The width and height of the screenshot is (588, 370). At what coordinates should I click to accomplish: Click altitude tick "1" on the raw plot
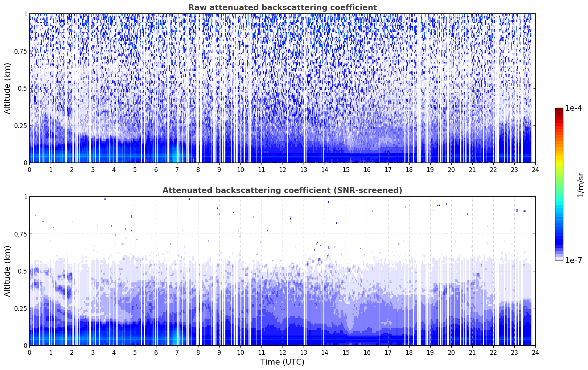[25, 14]
